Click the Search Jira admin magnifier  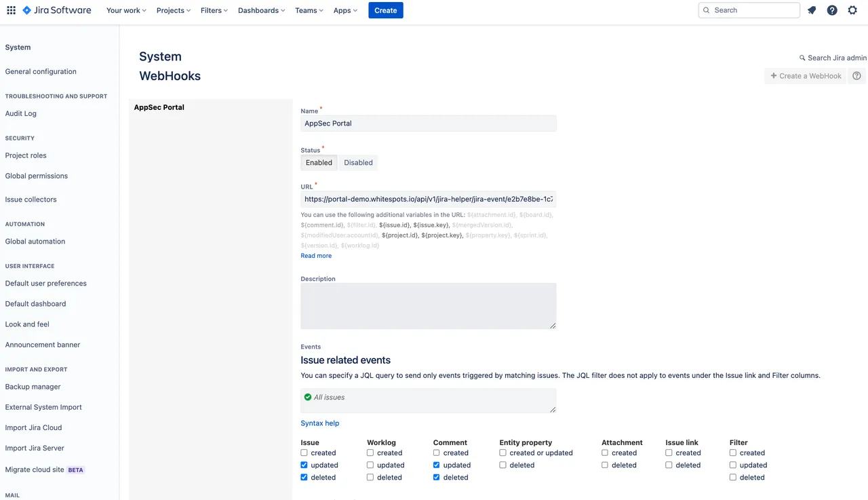pos(803,58)
